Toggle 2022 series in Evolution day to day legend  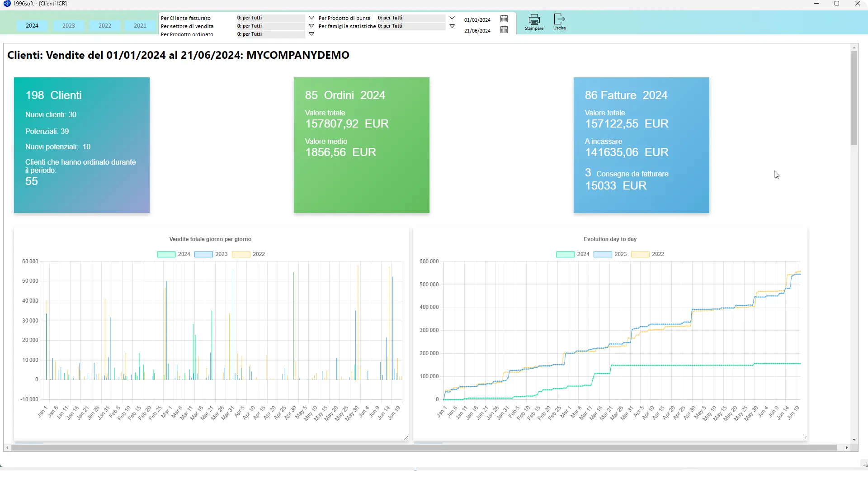[x=648, y=254]
